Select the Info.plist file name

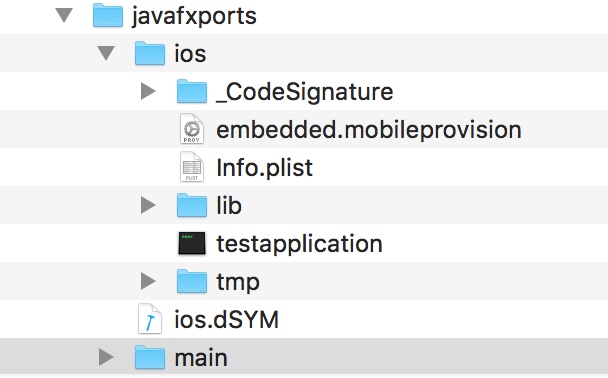click(x=264, y=168)
